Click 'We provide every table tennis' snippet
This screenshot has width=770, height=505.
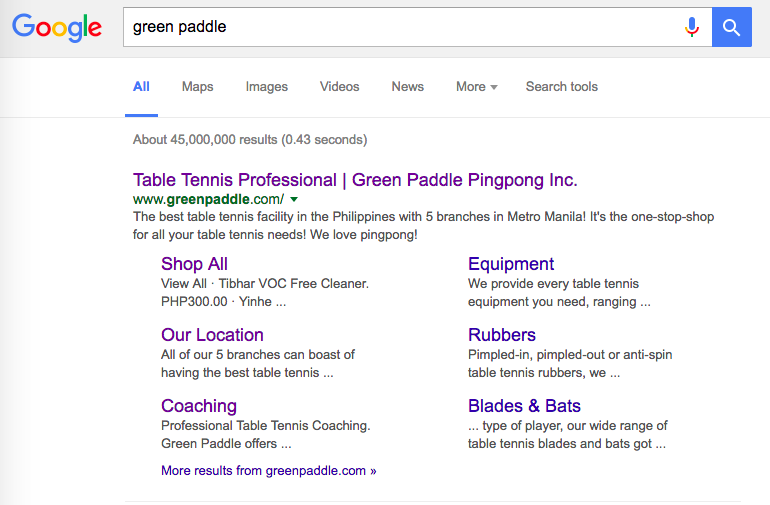coord(553,283)
